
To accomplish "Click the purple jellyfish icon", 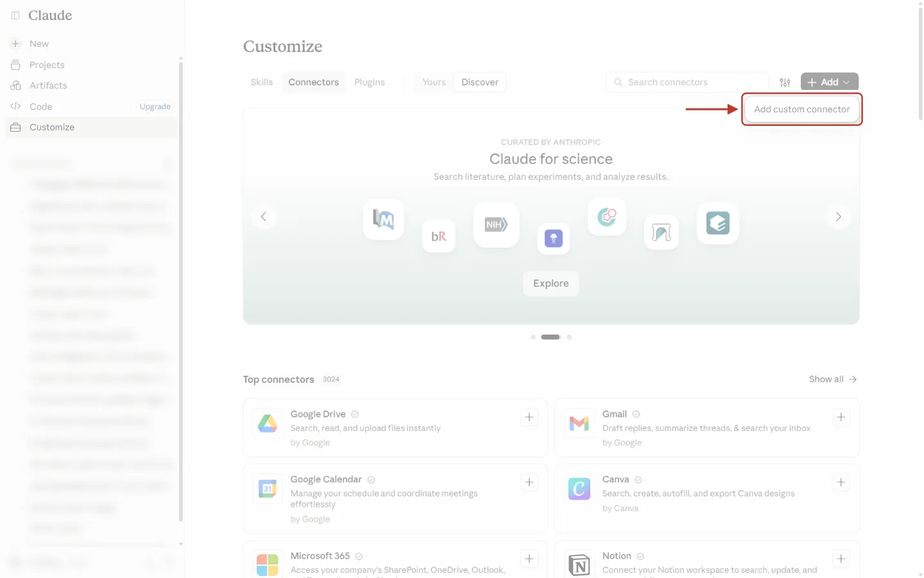I will pyautogui.click(x=554, y=238).
